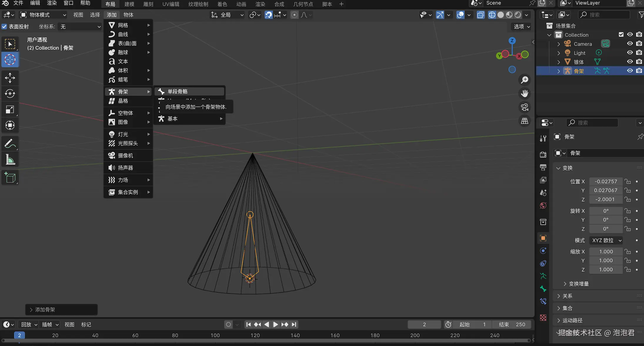Choose the Rotate tool icon
Screen dimensions: 644x346
click(10, 94)
